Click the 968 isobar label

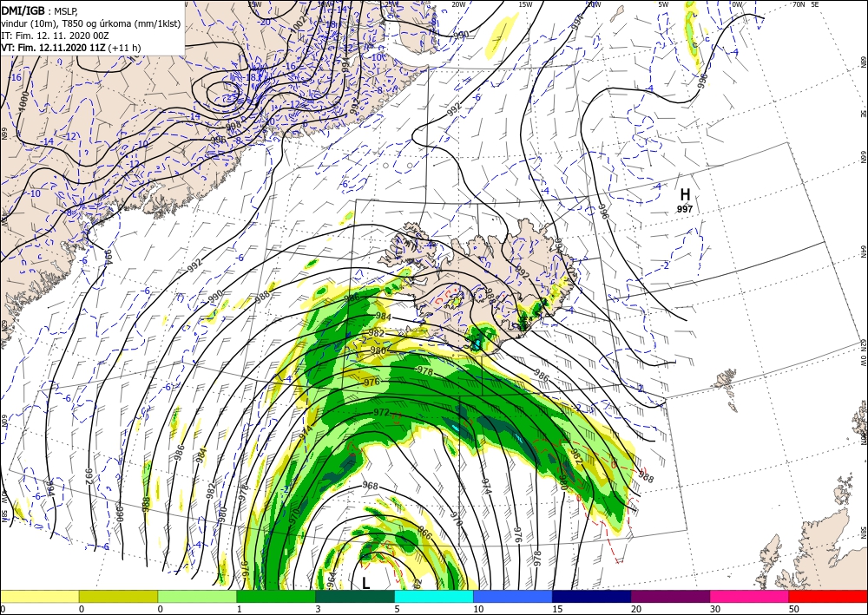point(370,486)
